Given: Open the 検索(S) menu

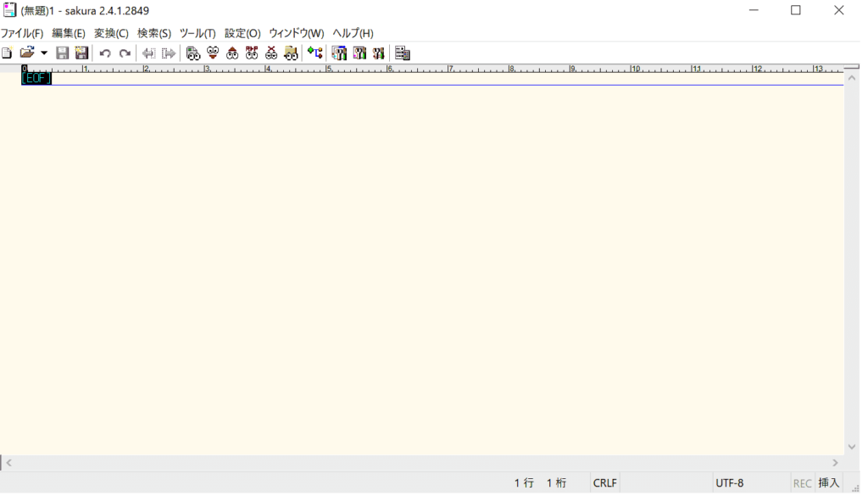Looking at the screenshot, I should coord(154,33).
